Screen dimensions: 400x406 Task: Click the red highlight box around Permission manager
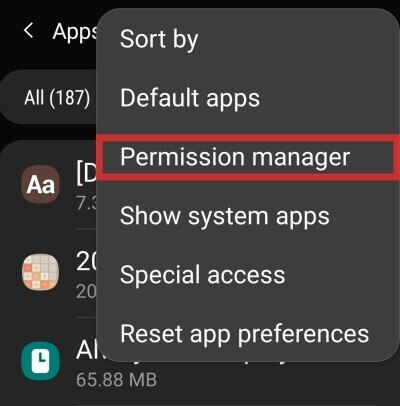(248, 157)
